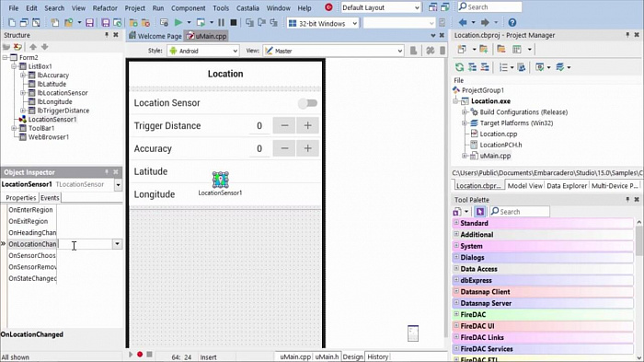Click the New Items page icon

pyautogui.click(x=54, y=23)
